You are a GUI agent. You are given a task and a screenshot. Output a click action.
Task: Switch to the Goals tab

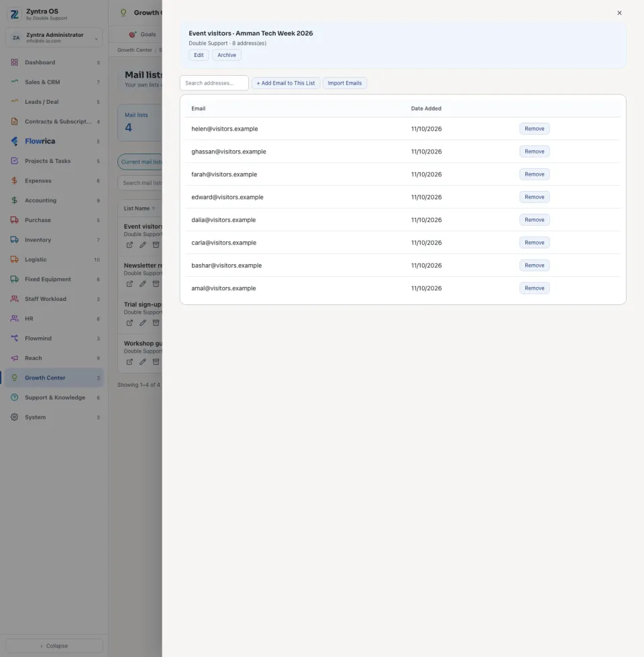click(142, 34)
